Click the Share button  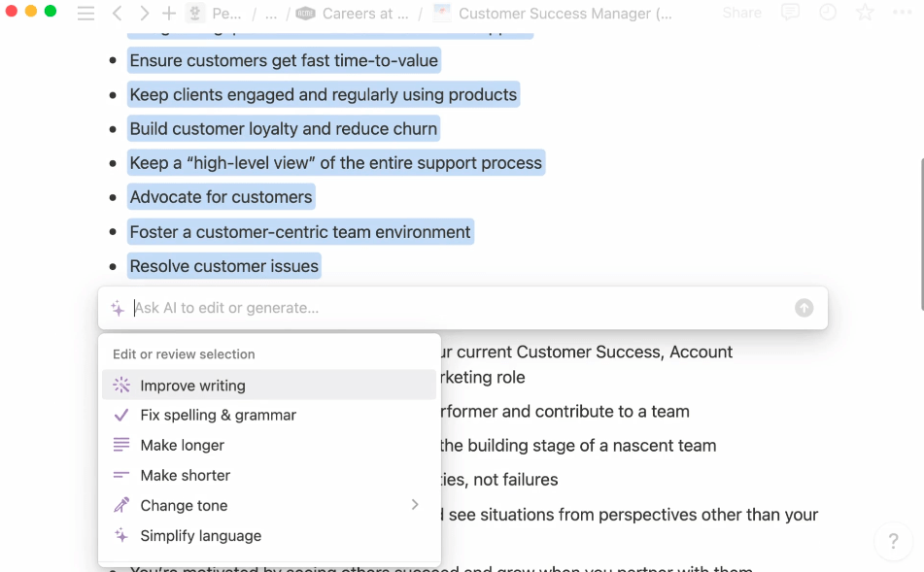click(742, 14)
